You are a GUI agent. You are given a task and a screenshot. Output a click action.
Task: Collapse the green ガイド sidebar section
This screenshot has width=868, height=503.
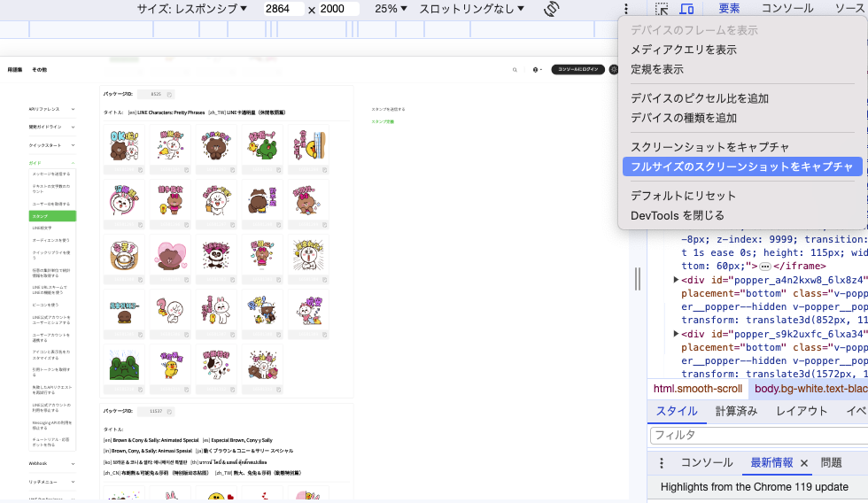(52, 163)
